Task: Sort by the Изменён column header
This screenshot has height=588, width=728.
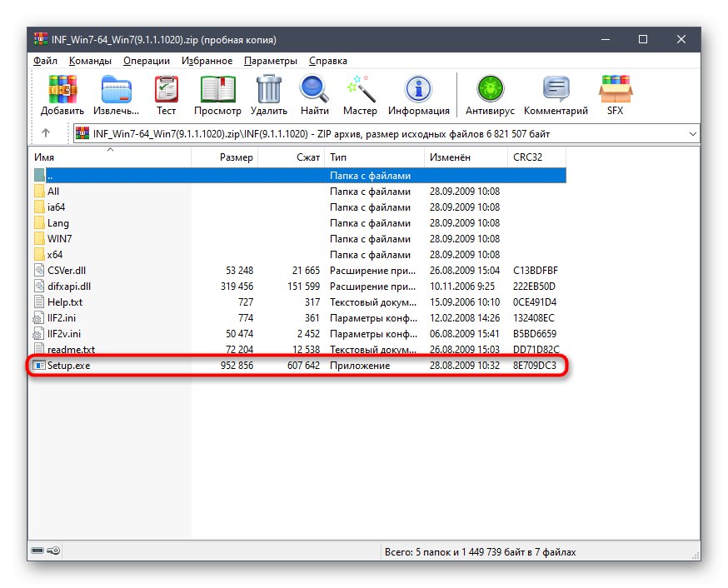Action: pos(466,157)
